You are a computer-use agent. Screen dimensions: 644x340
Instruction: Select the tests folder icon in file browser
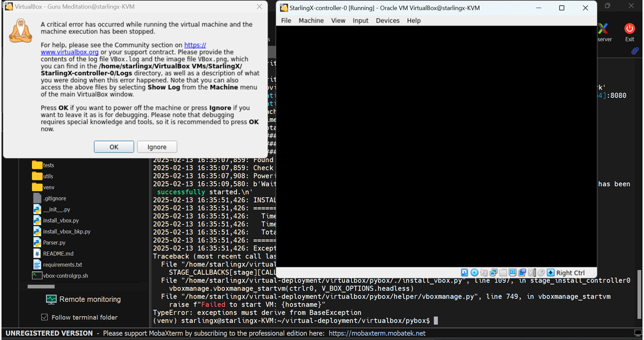pos(37,165)
